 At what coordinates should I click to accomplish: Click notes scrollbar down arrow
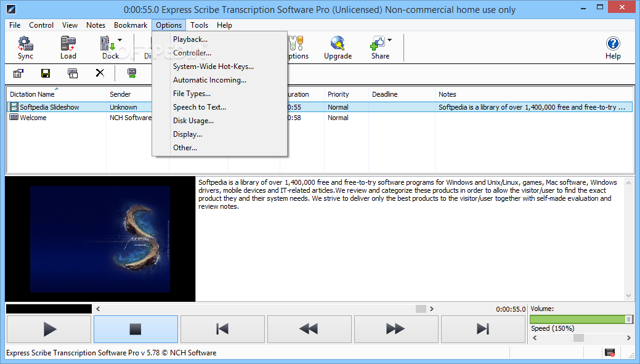628,296
